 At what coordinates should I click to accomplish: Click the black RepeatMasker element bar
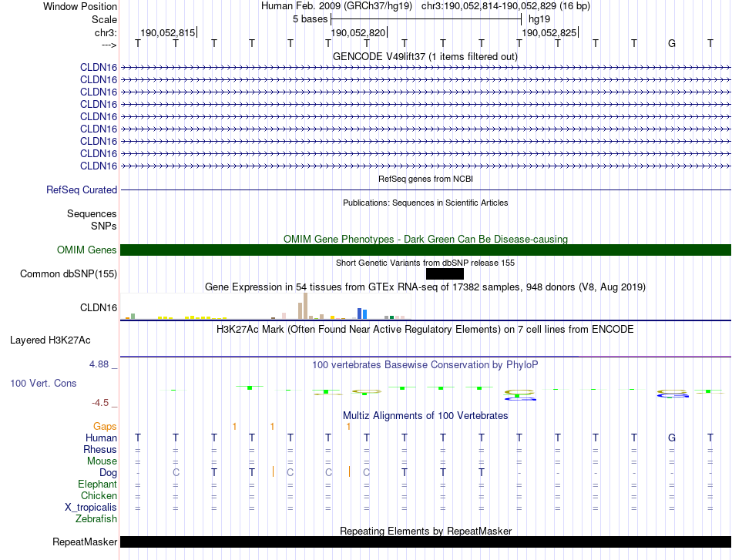point(425,542)
